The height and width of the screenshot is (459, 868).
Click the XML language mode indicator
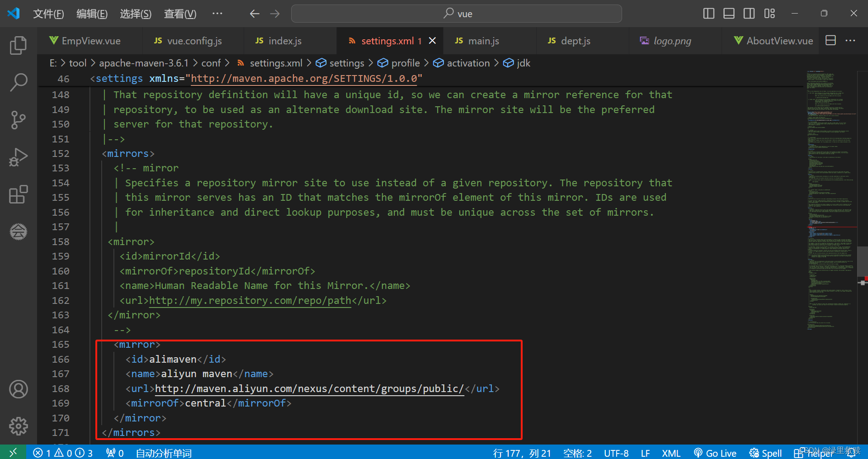(671, 453)
